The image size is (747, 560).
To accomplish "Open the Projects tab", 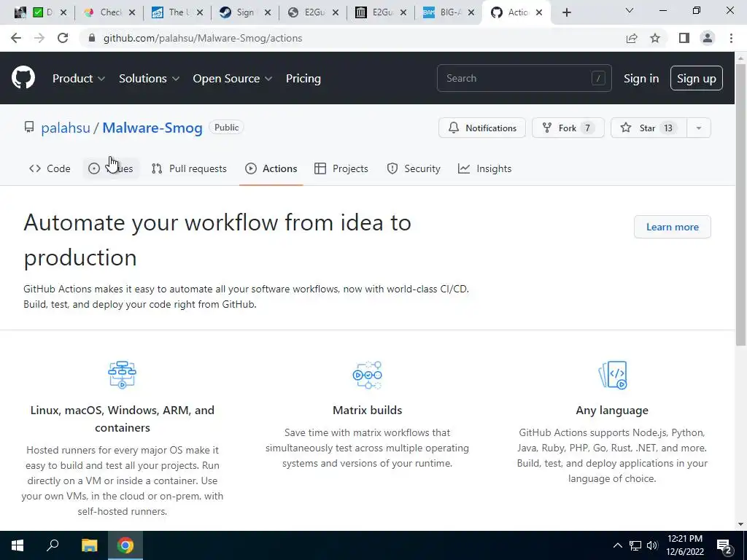I will point(341,168).
